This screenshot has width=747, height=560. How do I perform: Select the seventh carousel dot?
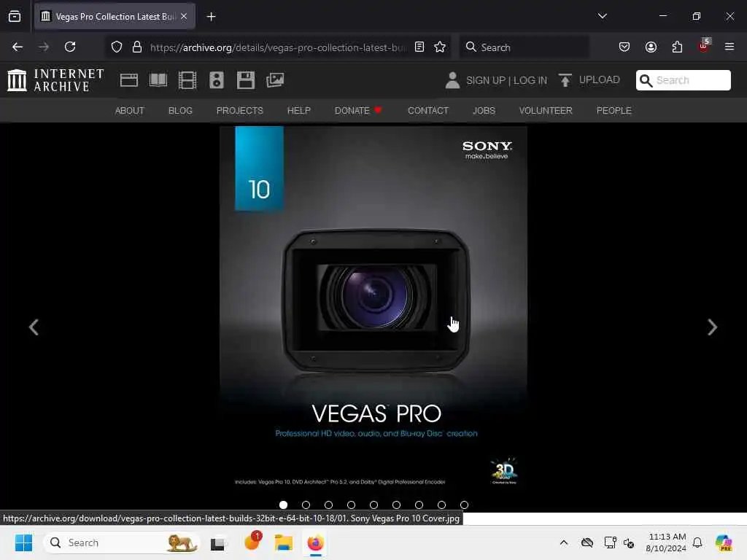pos(419,505)
